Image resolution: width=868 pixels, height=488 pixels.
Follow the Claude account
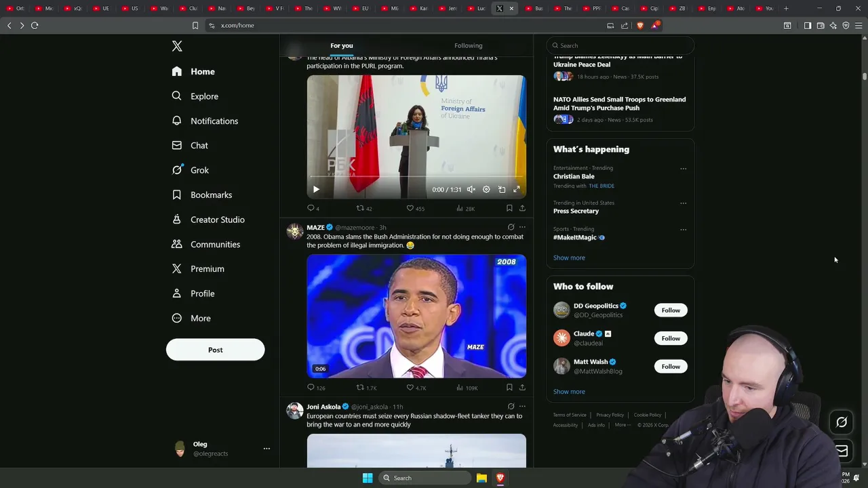(671, 338)
